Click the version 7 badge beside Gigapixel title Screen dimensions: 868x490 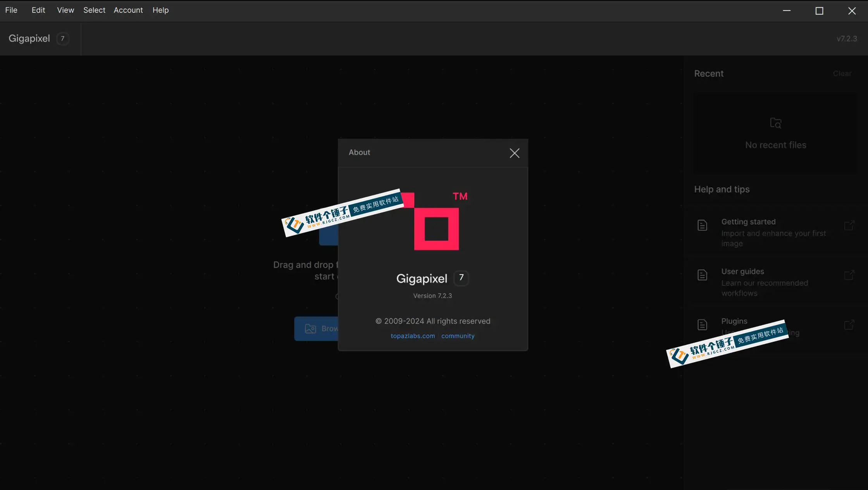[x=62, y=39]
